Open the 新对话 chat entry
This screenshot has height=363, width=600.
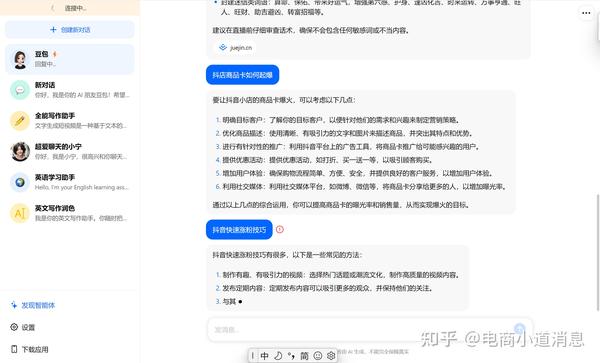(70, 90)
